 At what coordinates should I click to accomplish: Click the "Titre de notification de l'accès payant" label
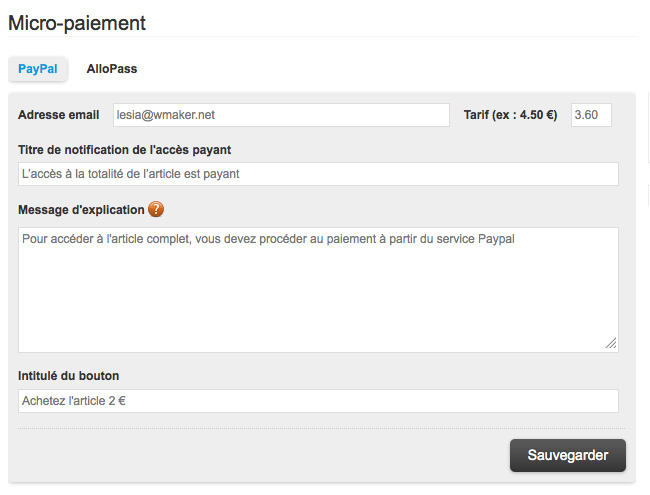tap(125, 150)
